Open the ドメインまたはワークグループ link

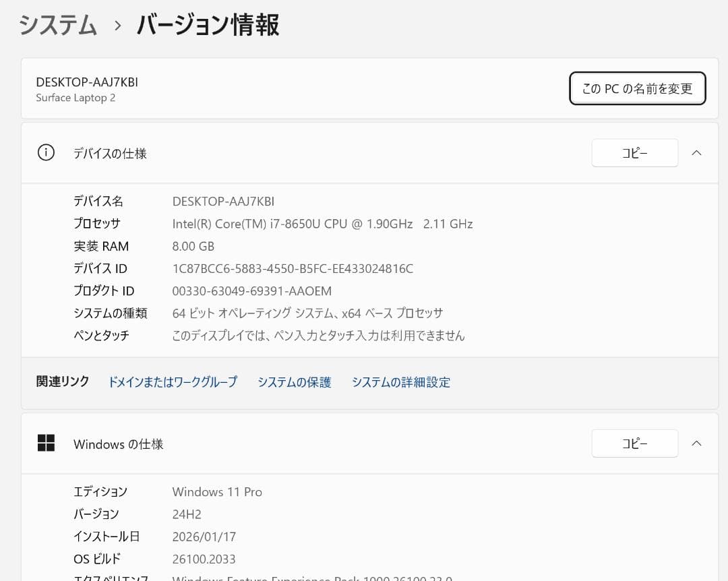click(x=173, y=382)
